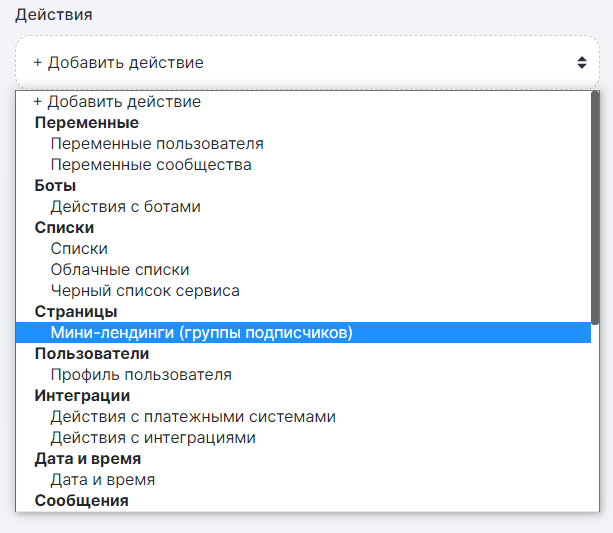Click the bold 'Боты' group header
The width and height of the screenshot is (613, 533).
(x=56, y=186)
